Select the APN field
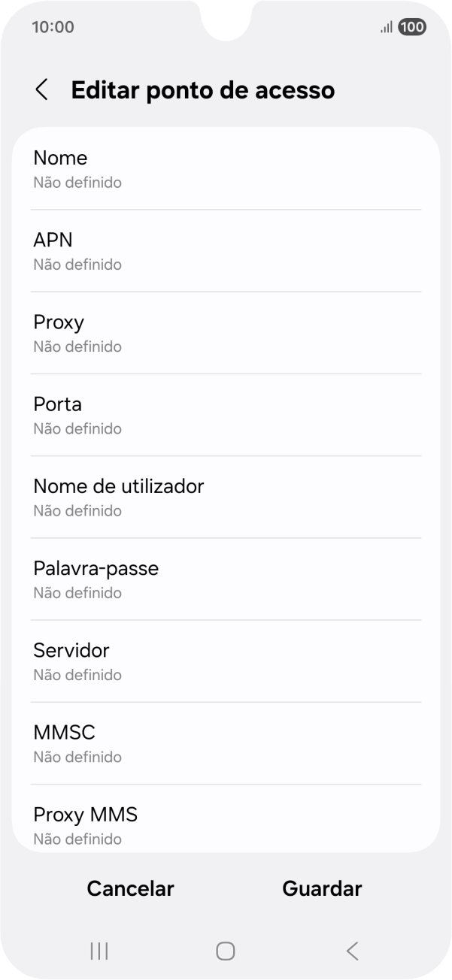 click(226, 250)
